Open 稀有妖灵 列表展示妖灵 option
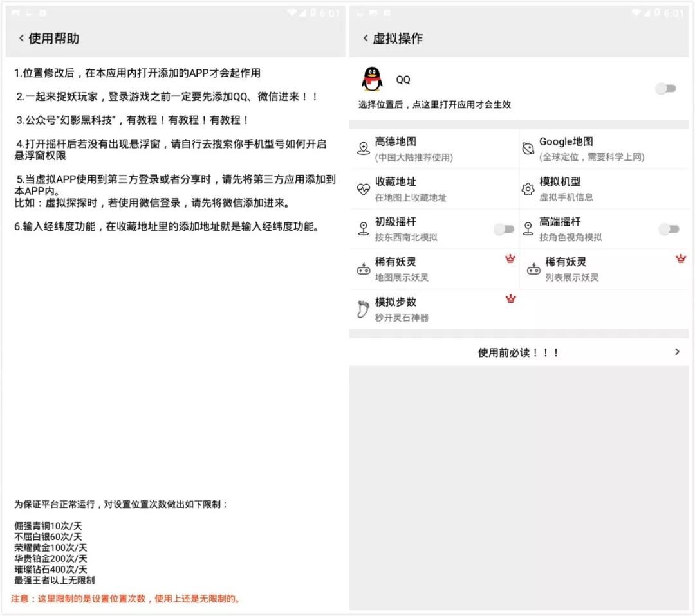 coord(604,269)
